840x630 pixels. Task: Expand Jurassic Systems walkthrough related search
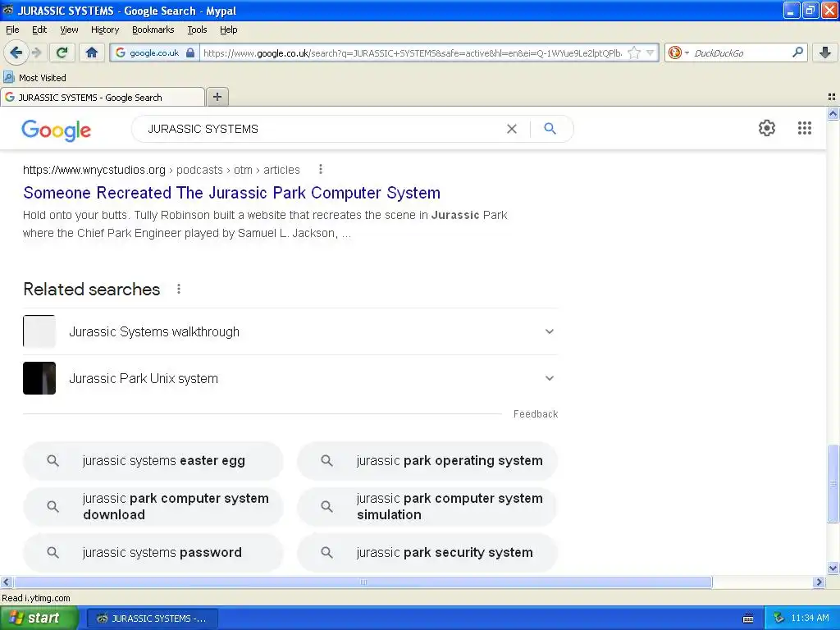(290, 331)
